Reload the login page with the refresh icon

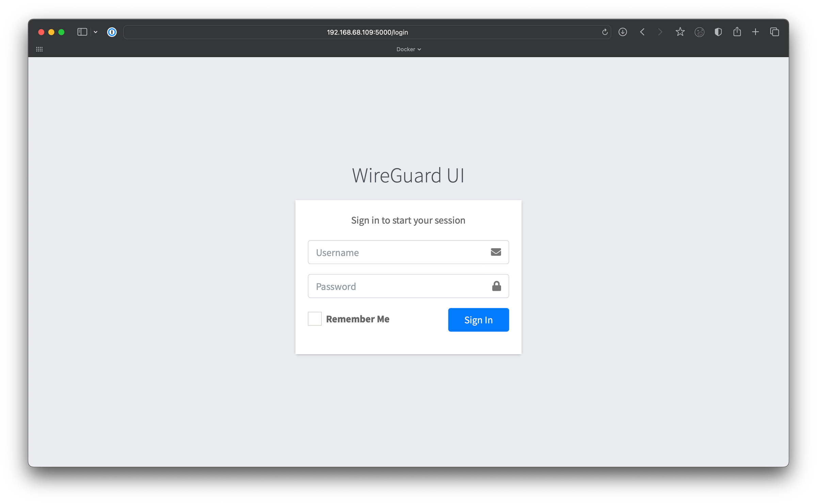(x=605, y=32)
